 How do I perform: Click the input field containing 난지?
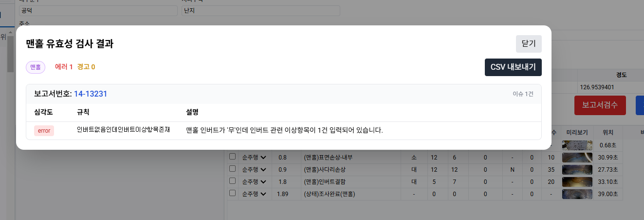[260, 11]
